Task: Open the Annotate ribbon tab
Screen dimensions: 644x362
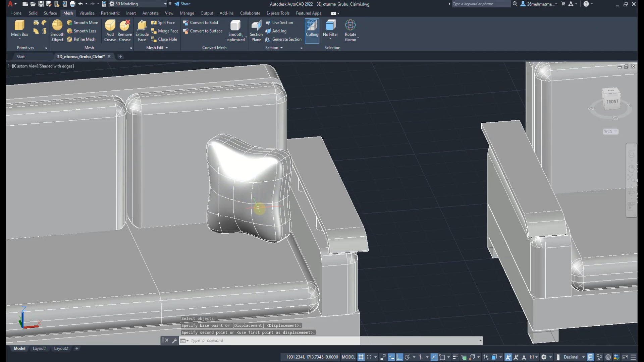Action: [x=150, y=13]
